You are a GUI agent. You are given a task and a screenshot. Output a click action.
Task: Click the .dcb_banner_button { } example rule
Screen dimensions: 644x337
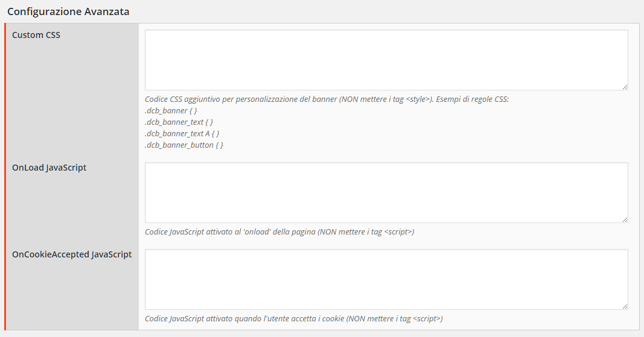[x=184, y=145]
